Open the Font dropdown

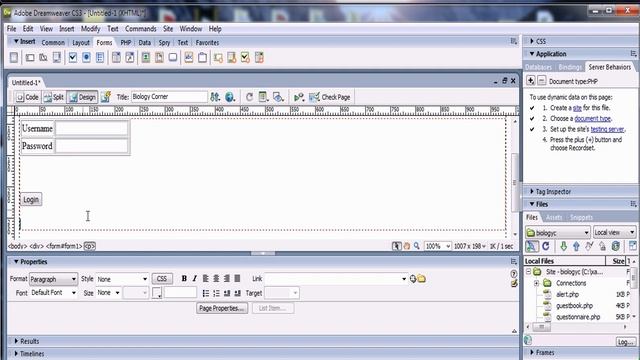click(53, 293)
